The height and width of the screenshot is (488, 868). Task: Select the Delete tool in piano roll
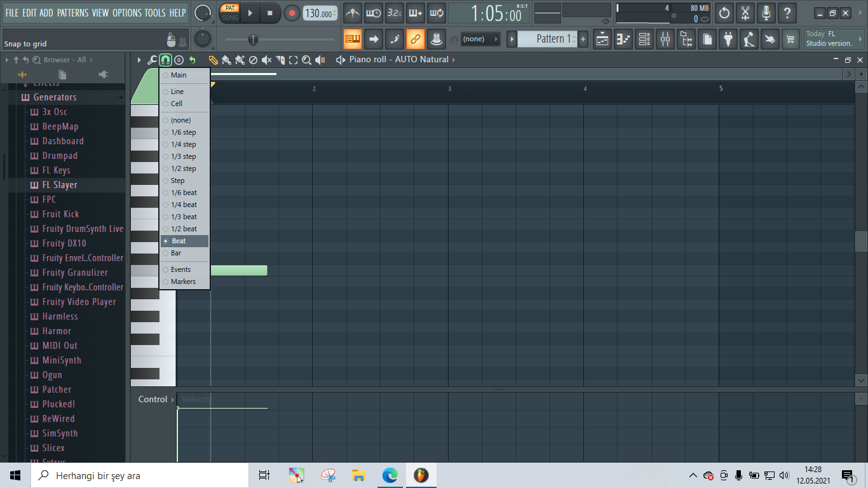pos(253,60)
